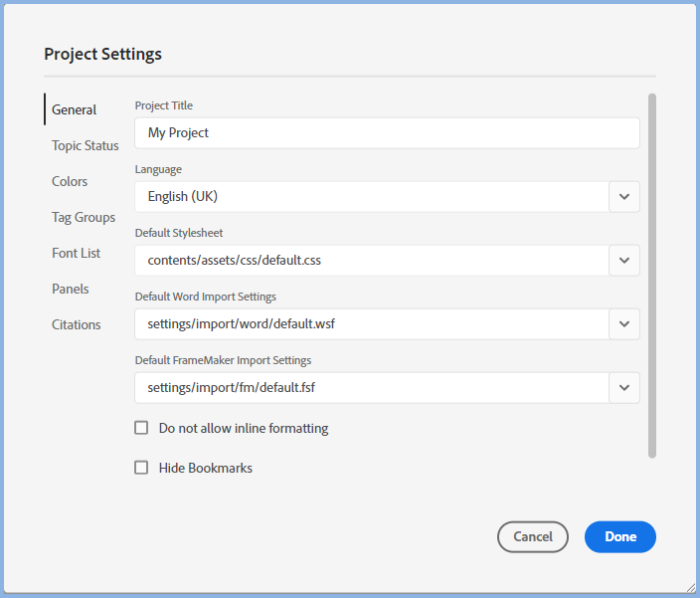Open the Topic Status settings tab

86,145
